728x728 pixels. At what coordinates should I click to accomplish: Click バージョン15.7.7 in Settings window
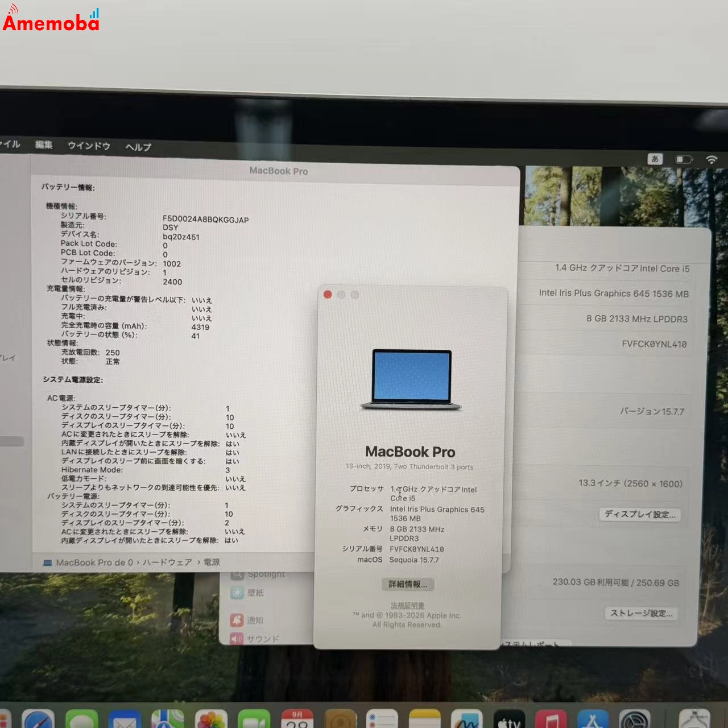pyautogui.click(x=652, y=411)
